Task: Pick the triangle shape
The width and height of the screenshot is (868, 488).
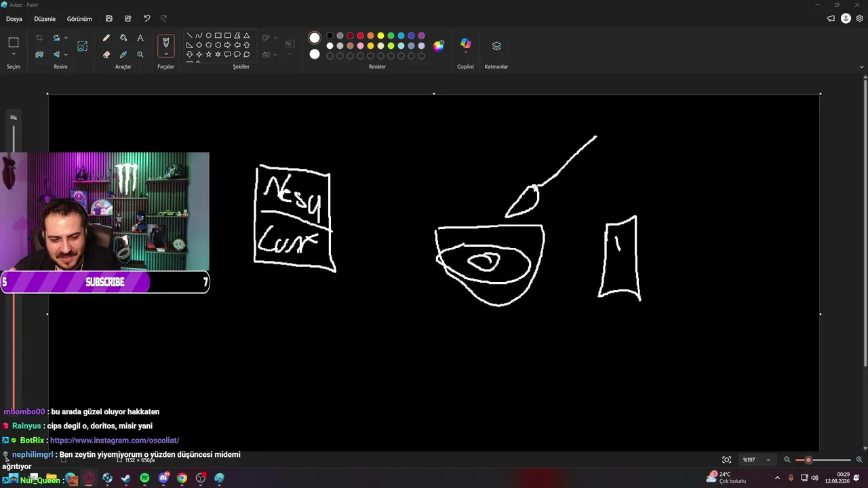Action: coord(246,35)
